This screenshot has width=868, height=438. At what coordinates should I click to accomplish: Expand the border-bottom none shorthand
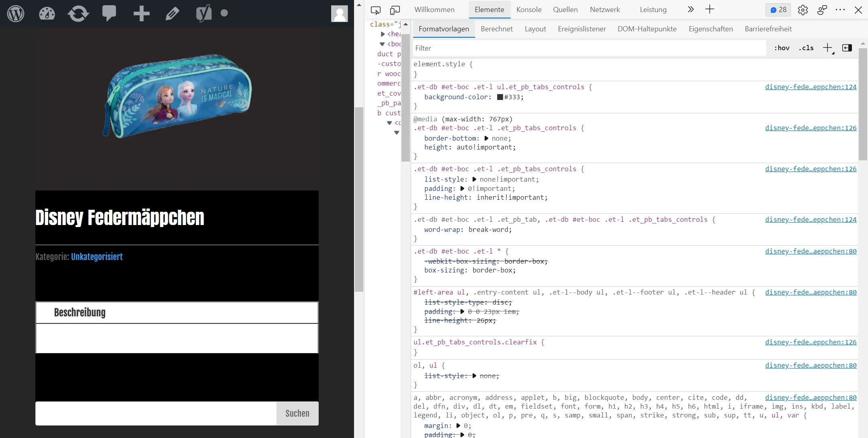point(486,138)
